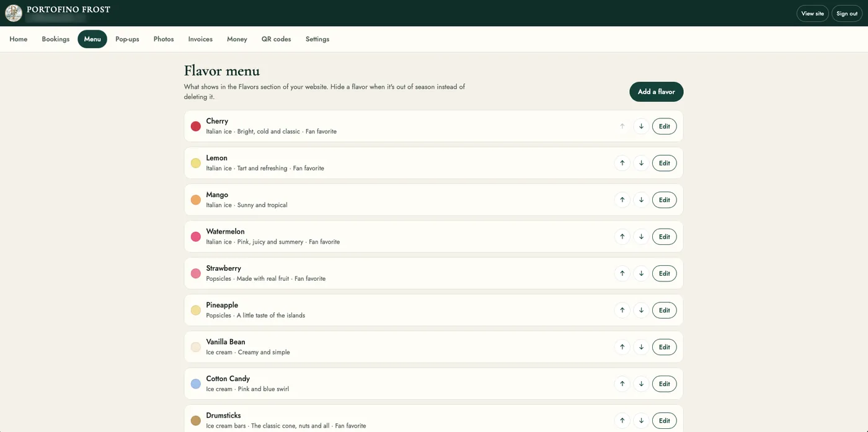This screenshot has width=868, height=432.
Task: Open the Photos tab
Action: (x=164, y=39)
